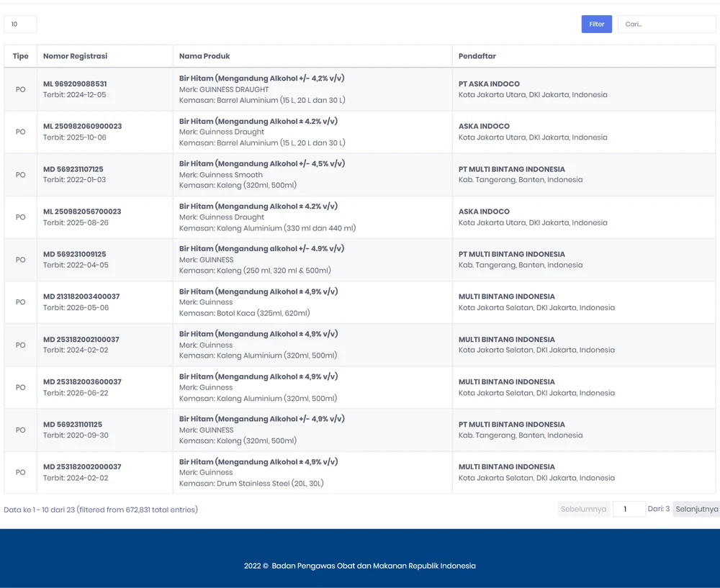Click PO type cell for ML 969209088531
720x588 pixels.
20,89
